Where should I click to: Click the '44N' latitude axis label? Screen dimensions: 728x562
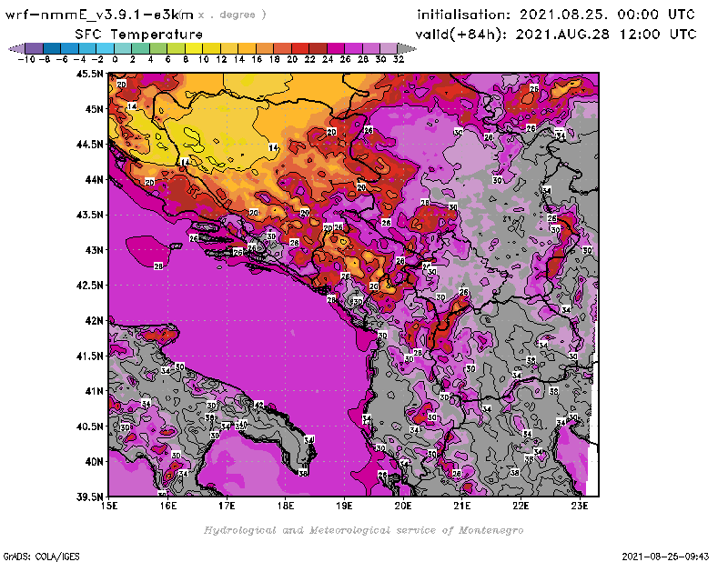[95, 179]
